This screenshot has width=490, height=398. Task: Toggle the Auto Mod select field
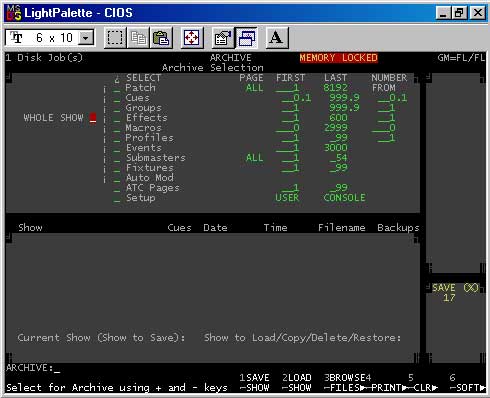pos(117,179)
